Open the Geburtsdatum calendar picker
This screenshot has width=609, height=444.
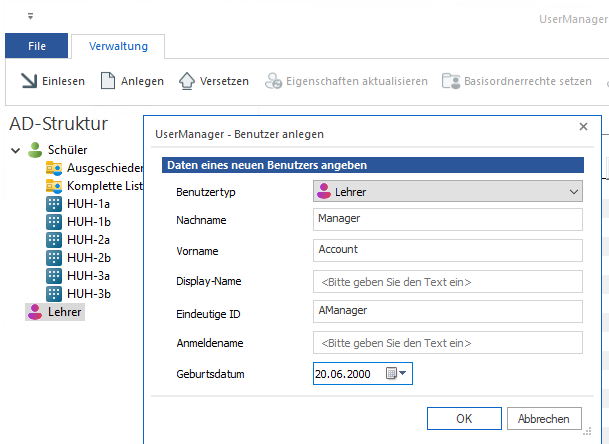coord(397,374)
